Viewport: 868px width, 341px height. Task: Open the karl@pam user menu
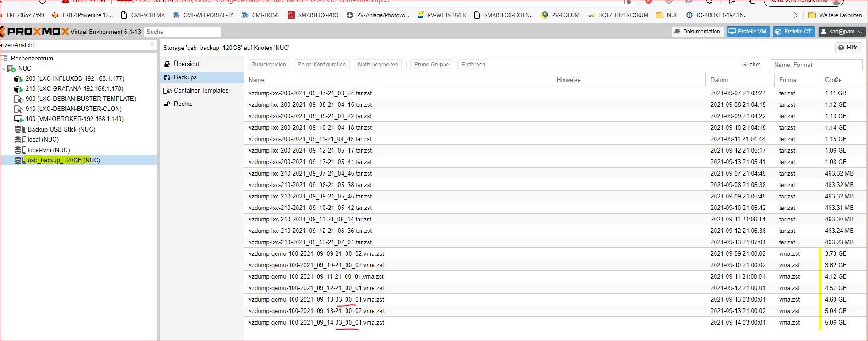click(842, 32)
